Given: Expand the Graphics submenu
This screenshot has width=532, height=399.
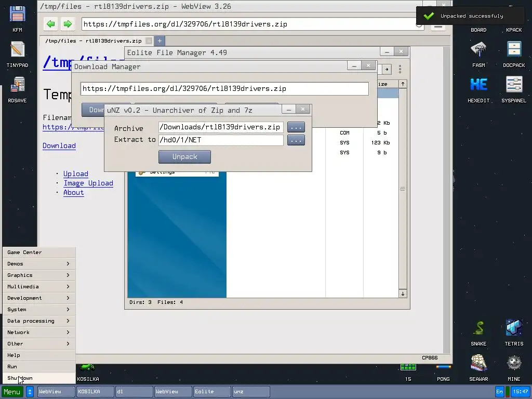Looking at the screenshot, I should click(39, 275).
